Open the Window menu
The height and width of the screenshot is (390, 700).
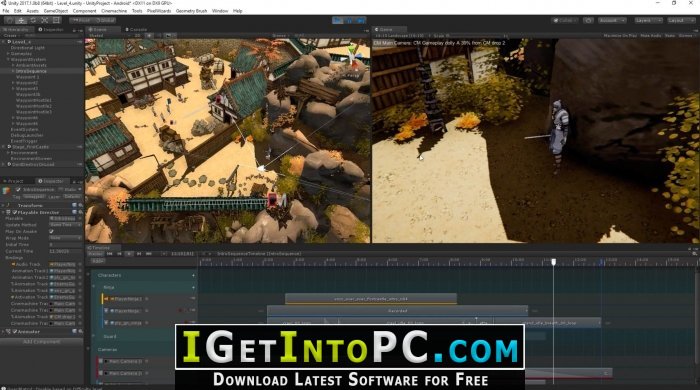220,11
